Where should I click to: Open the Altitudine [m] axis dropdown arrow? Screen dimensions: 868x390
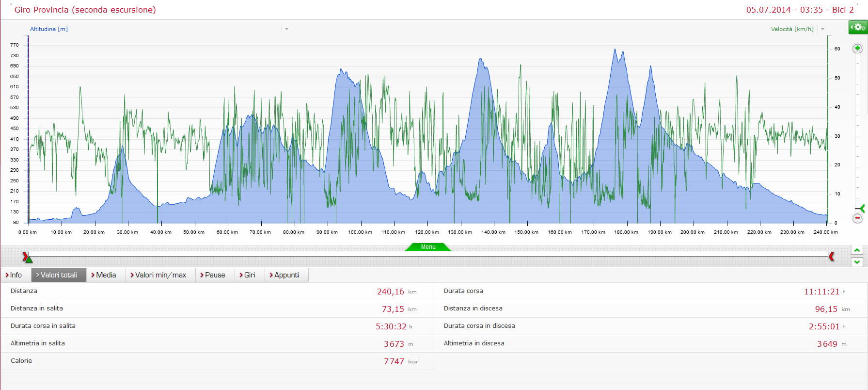tap(286, 29)
